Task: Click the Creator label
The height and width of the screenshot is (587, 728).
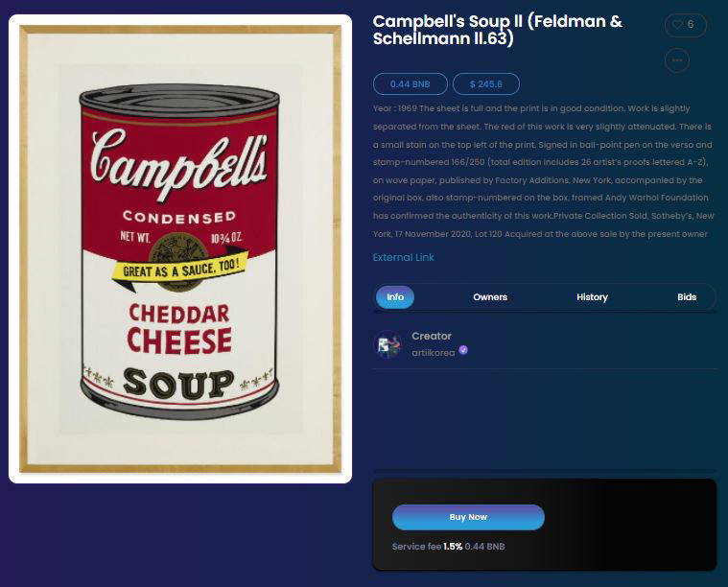Action: click(432, 336)
